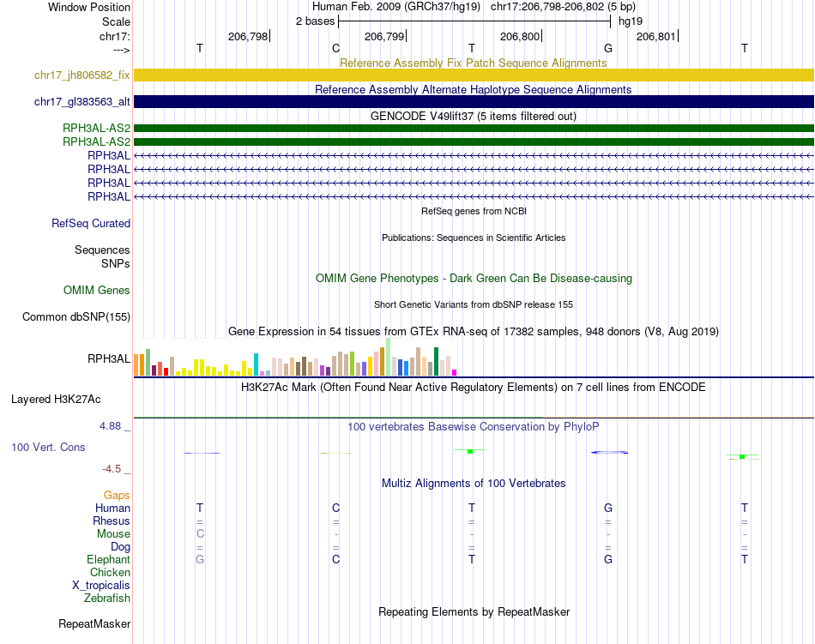The width and height of the screenshot is (815, 644).
Task: Select the yellow fix patch alignment bar
Action: click(474, 75)
